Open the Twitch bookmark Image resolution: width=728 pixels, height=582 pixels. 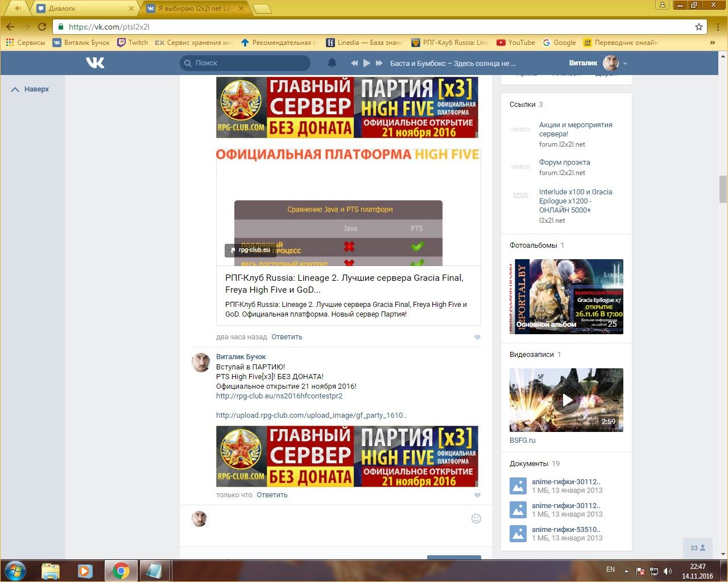coord(133,43)
